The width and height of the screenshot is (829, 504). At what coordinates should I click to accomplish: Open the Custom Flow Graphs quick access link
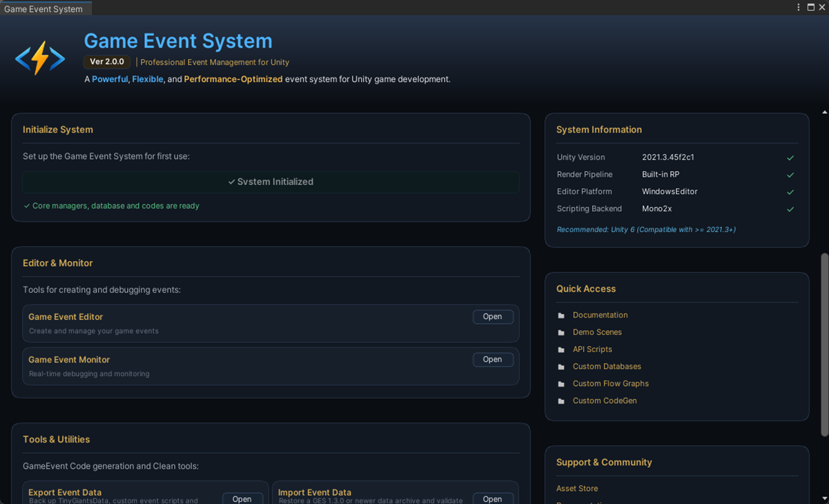click(611, 384)
